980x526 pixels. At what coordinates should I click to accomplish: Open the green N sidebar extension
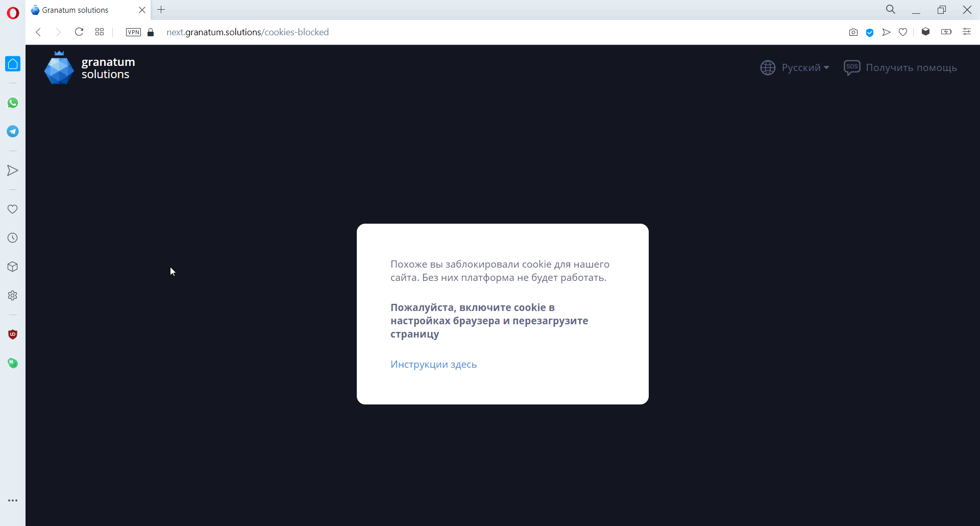click(13, 363)
